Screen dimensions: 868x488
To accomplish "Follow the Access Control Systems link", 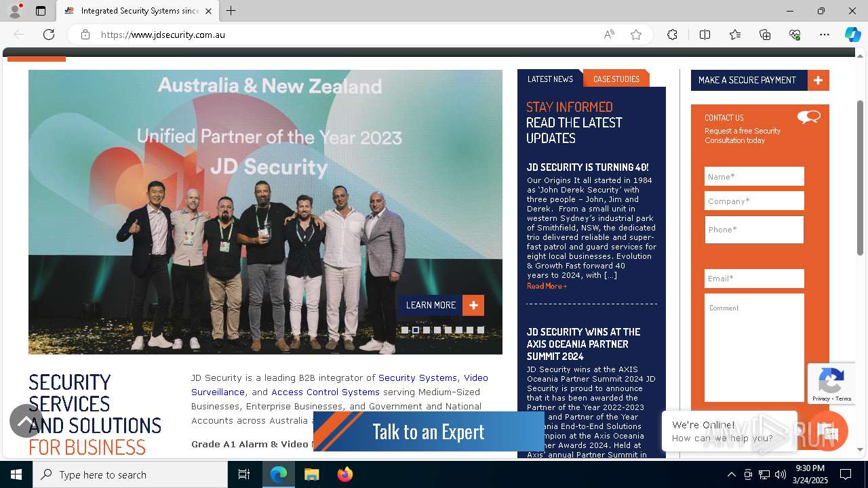I will point(325,392).
